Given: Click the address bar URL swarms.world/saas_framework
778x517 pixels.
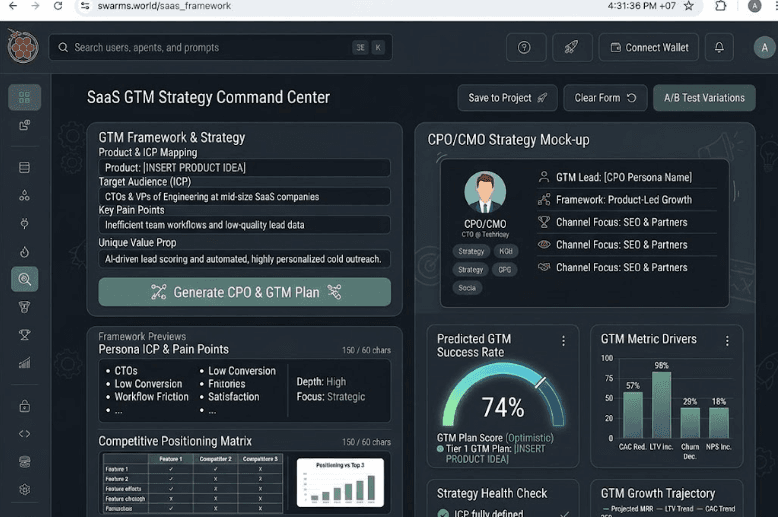Looking at the screenshot, I should click(x=164, y=6).
